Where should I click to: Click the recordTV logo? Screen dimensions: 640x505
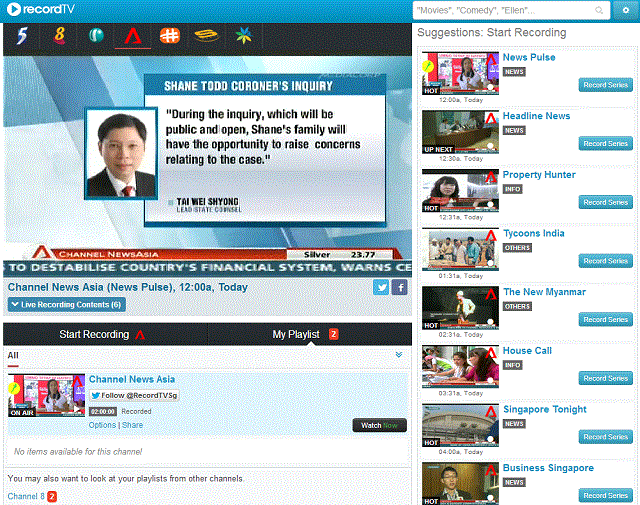coord(41,9)
